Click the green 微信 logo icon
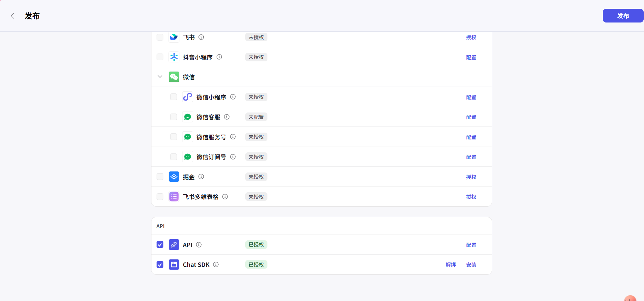 pos(174,77)
